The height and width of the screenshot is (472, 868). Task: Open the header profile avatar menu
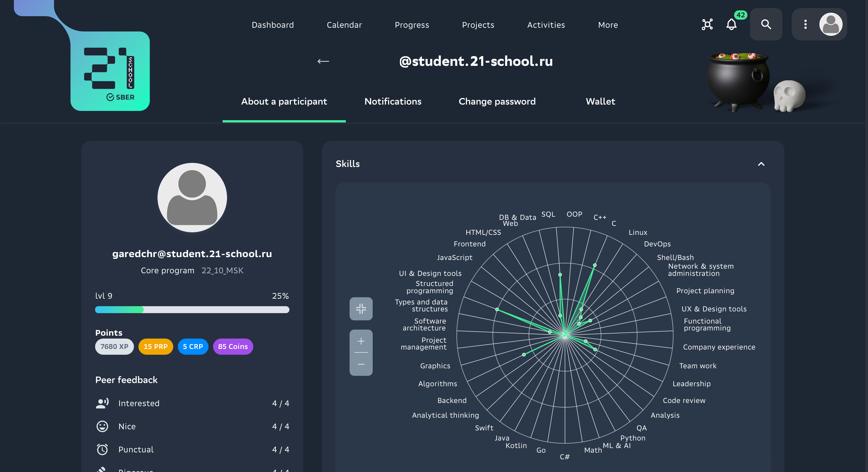pos(831,25)
